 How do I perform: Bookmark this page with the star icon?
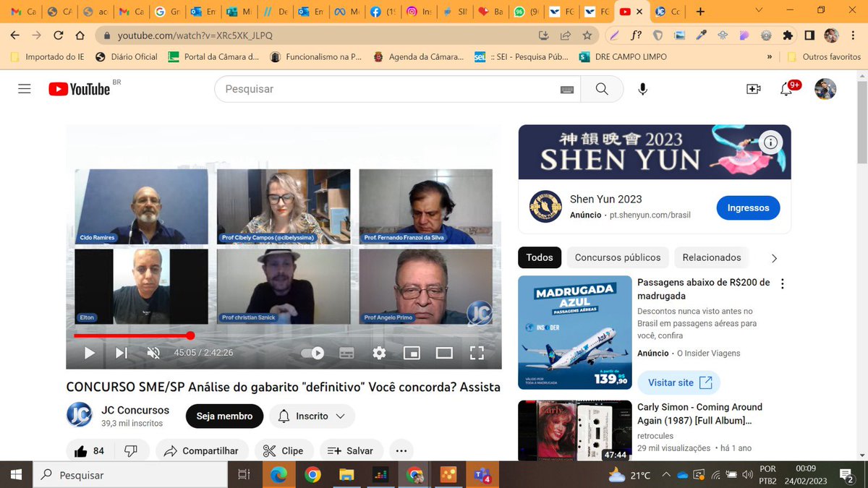[x=587, y=35]
